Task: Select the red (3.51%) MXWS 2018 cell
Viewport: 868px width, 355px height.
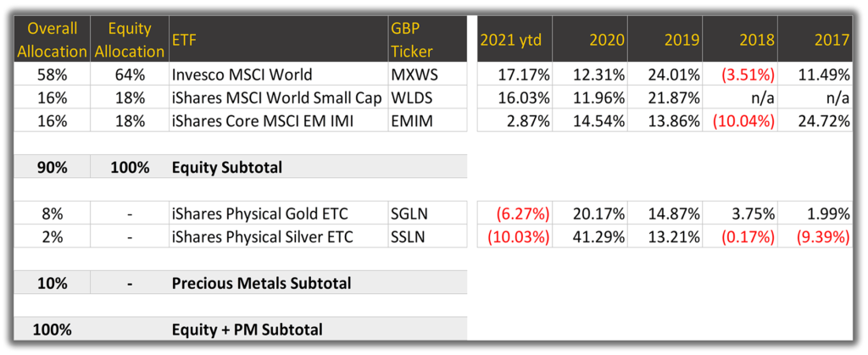Action: click(739, 74)
